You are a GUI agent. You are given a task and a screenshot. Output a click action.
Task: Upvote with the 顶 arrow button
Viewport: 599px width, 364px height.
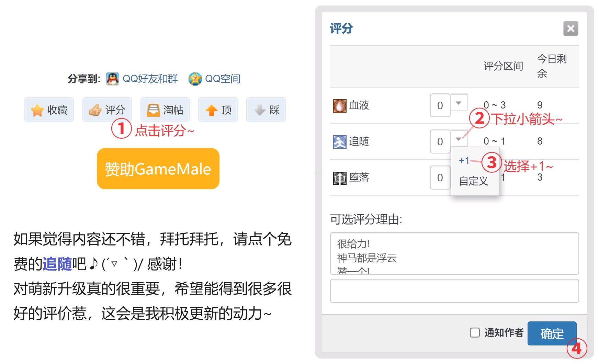pyautogui.click(x=218, y=110)
